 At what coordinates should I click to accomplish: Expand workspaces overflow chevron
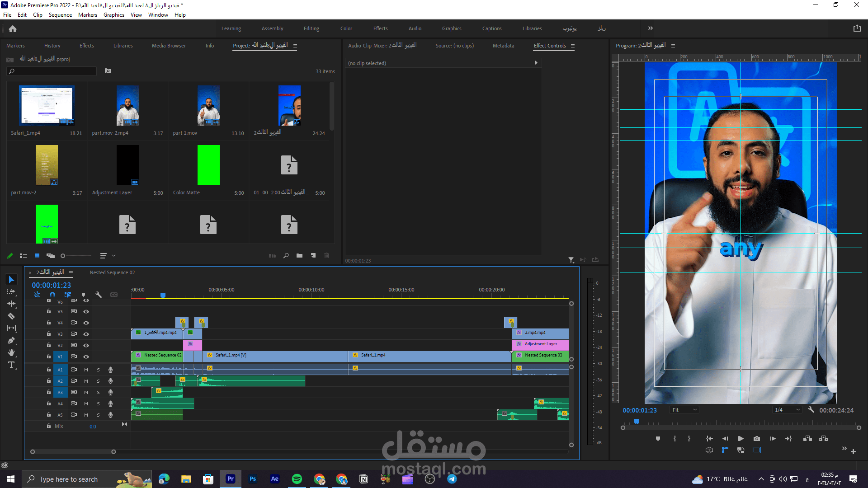coord(650,28)
